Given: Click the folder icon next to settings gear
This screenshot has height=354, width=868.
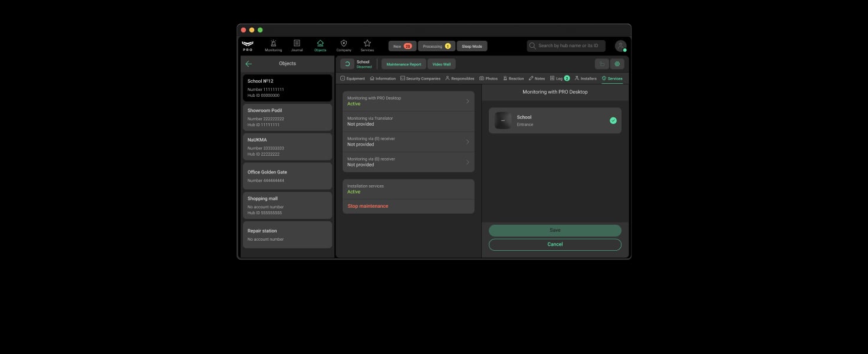Looking at the screenshot, I should click(x=601, y=64).
